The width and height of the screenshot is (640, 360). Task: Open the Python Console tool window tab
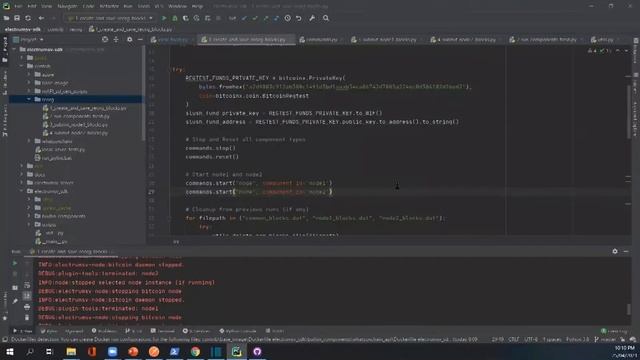[x=238, y=331]
